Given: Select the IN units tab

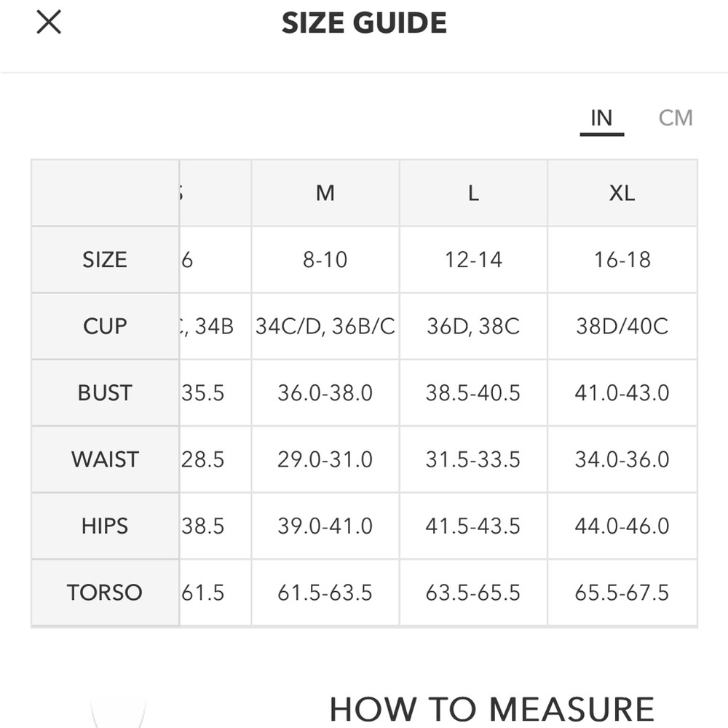Looking at the screenshot, I should tap(602, 120).
